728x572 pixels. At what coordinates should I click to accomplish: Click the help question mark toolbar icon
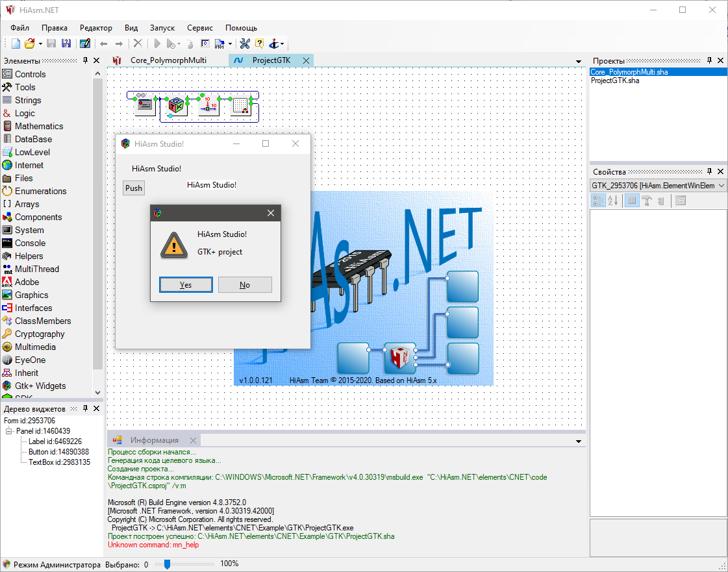point(259,44)
